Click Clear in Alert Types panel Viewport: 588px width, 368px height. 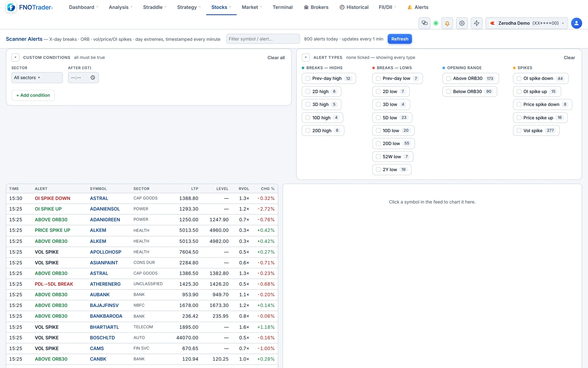click(x=569, y=58)
